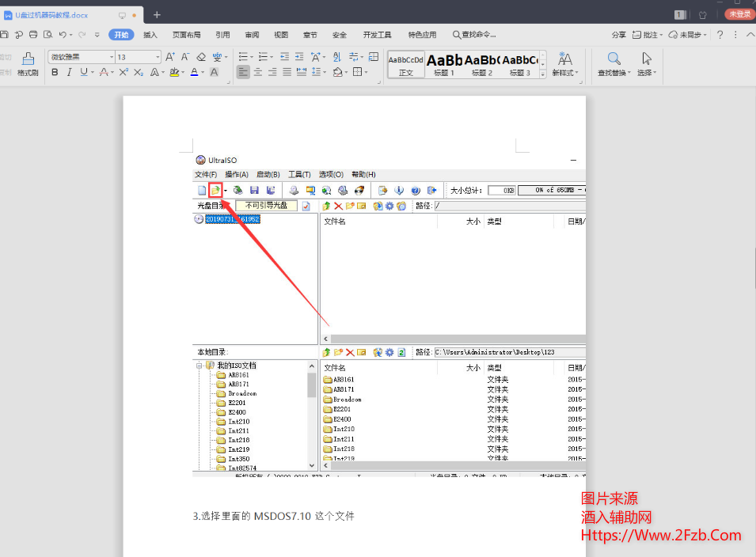Open 查找替换 find and replace
Image resolution: width=756 pixels, height=557 pixels.
click(x=614, y=64)
